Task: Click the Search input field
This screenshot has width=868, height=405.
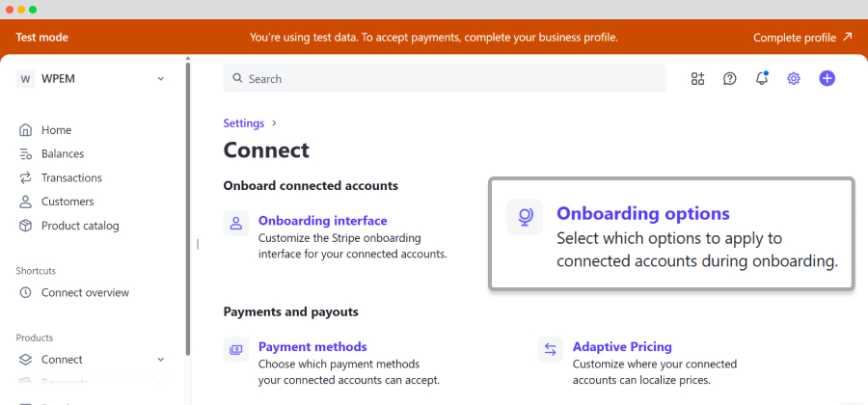Action: coord(445,78)
